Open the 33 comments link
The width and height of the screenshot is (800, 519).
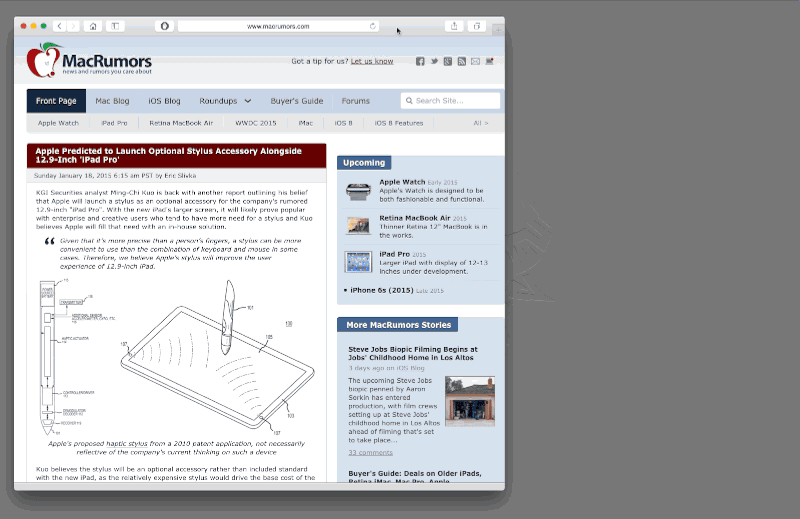(x=370, y=453)
